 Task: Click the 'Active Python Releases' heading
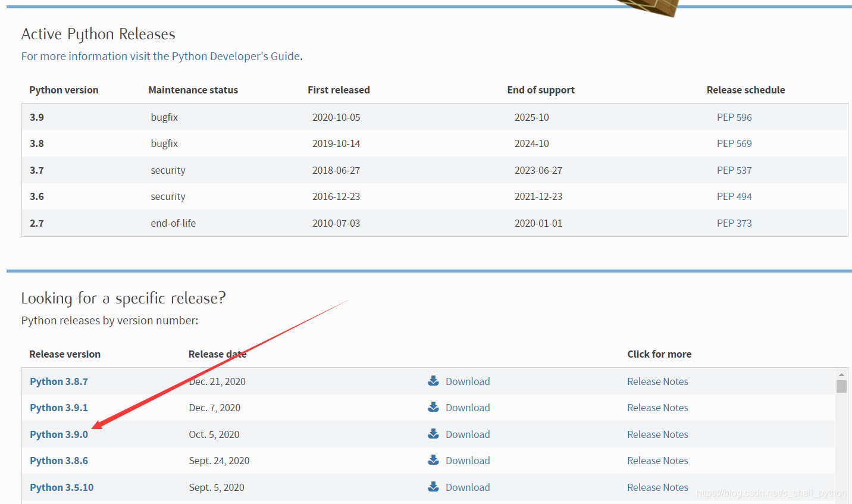tap(98, 34)
